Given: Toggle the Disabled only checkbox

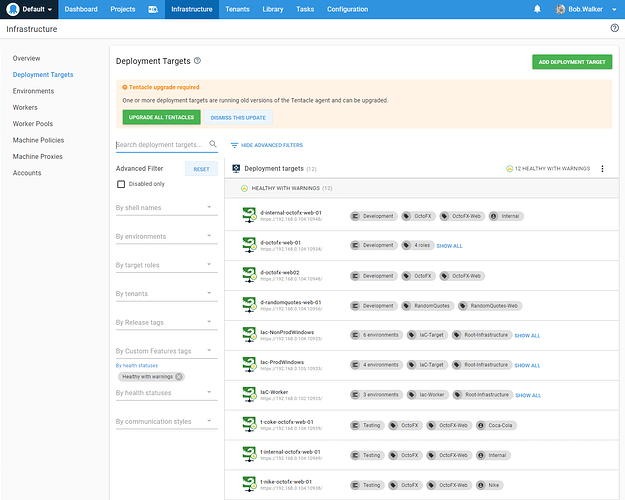Looking at the screenshot, I should (121, 184).
